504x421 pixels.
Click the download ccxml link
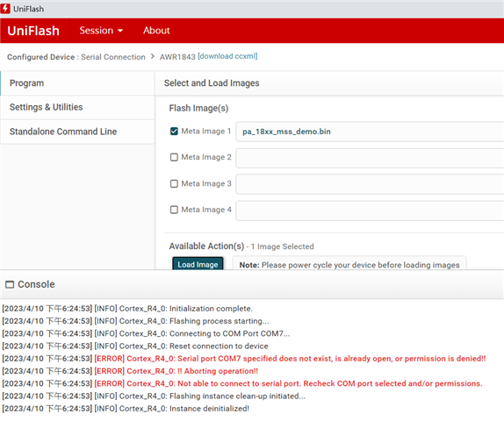pos(227,56)
